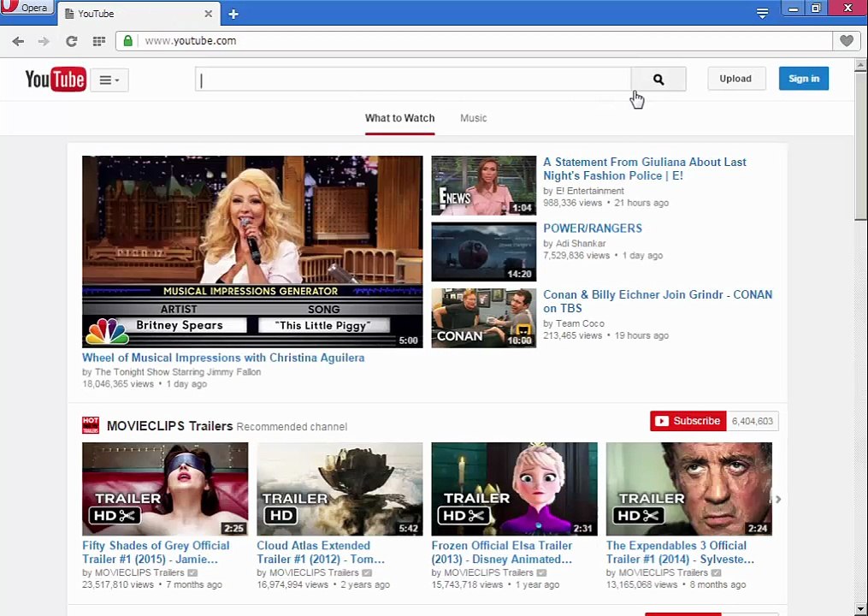
Task: Open Frozen Elsa trailer thumbnail
Action: pos(514,489)
